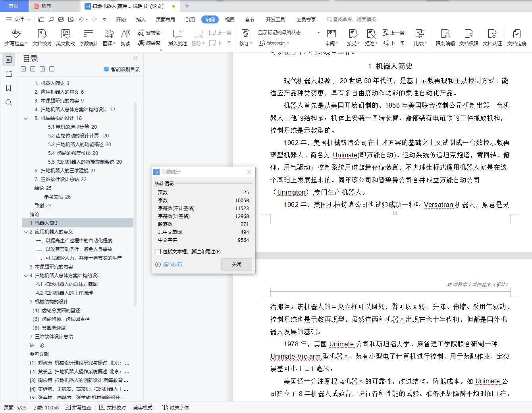Image resolution: width=532 pixels, height=413 pixels.
Task: Click the plus icon in the 目录 panel header
Action: (x=42, y=69)
